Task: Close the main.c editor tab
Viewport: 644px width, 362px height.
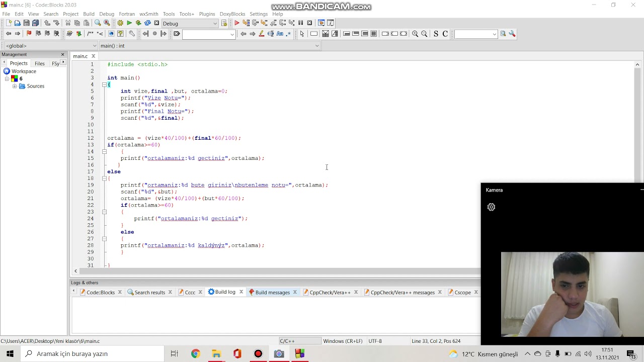Action: [93, 56]
